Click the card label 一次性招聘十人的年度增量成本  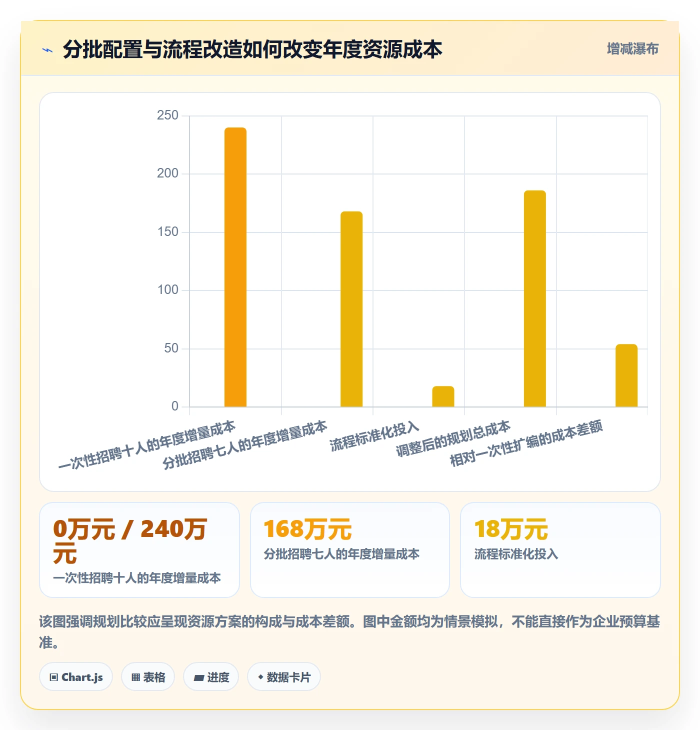pyautogui.click(x=137, y=578)
